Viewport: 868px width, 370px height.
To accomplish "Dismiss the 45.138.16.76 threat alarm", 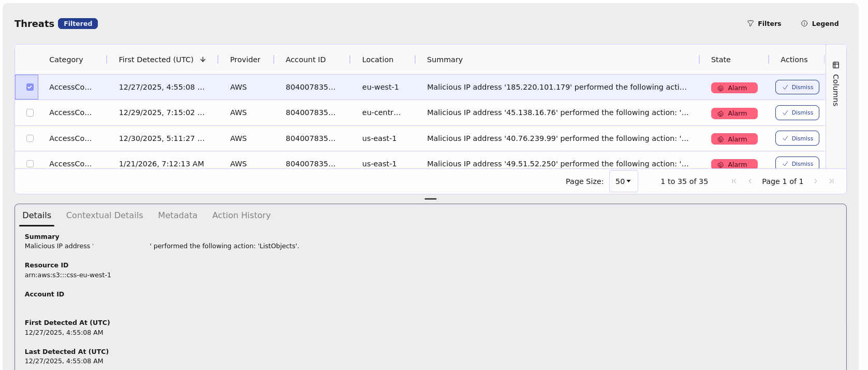I will pos(797,113).
